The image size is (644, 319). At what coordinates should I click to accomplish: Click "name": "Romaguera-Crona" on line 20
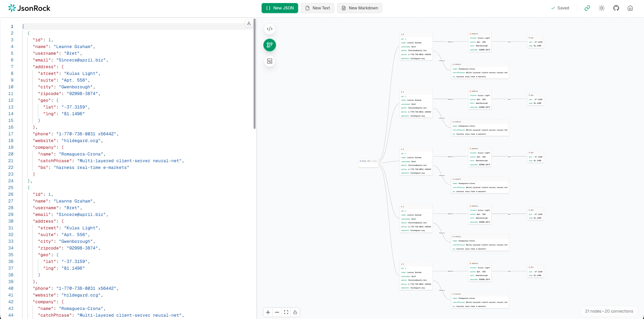click(x=72, y=154)
